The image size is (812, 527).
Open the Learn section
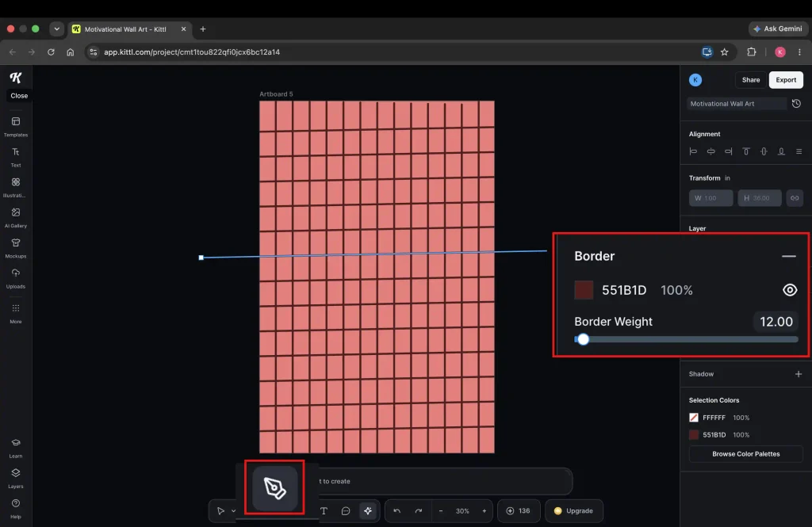click(16, 448)
